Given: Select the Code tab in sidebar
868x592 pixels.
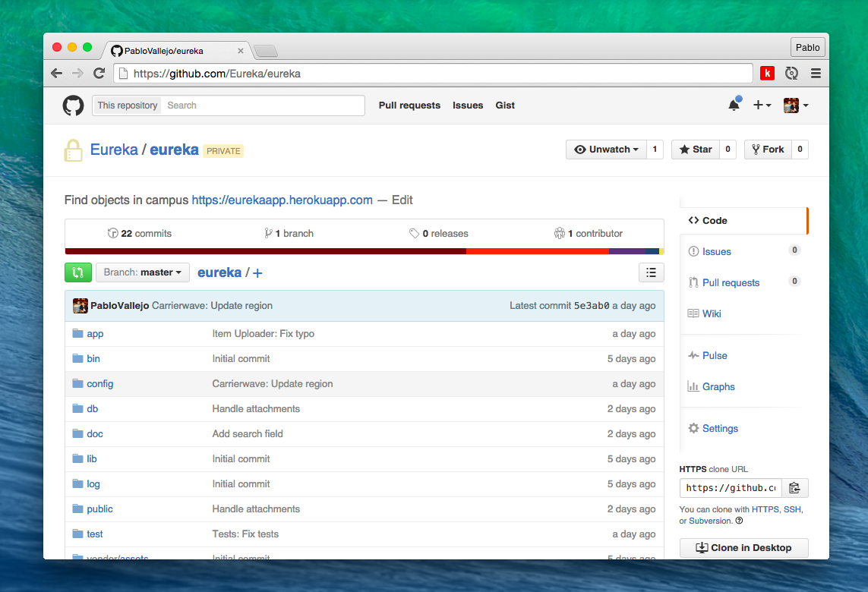Looking at the screenshot, I should click(x=744, y=220).
